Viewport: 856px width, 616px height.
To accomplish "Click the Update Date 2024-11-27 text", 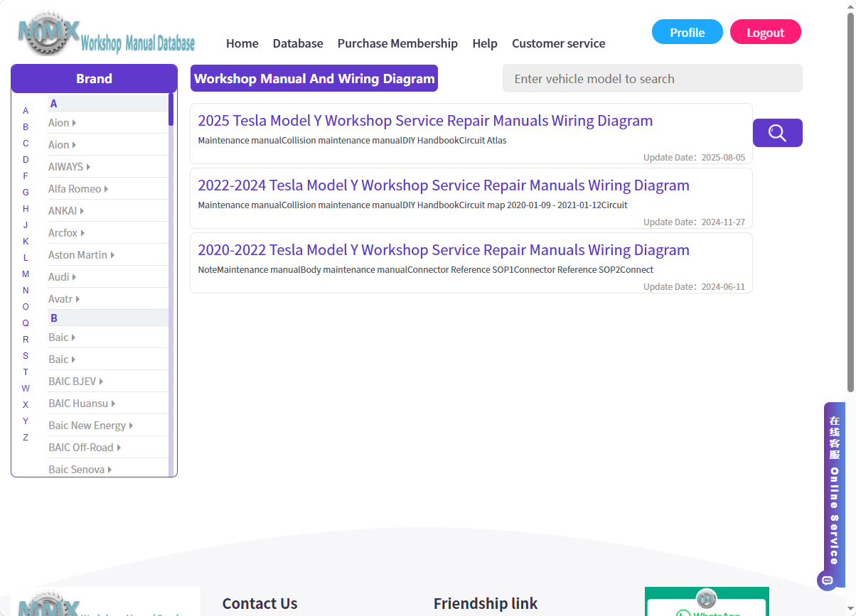I will [x=695, y=222].
